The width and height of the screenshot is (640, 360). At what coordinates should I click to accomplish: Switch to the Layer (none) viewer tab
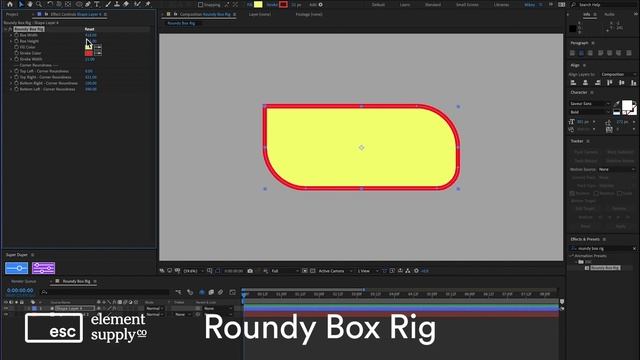tap(260, 14)
